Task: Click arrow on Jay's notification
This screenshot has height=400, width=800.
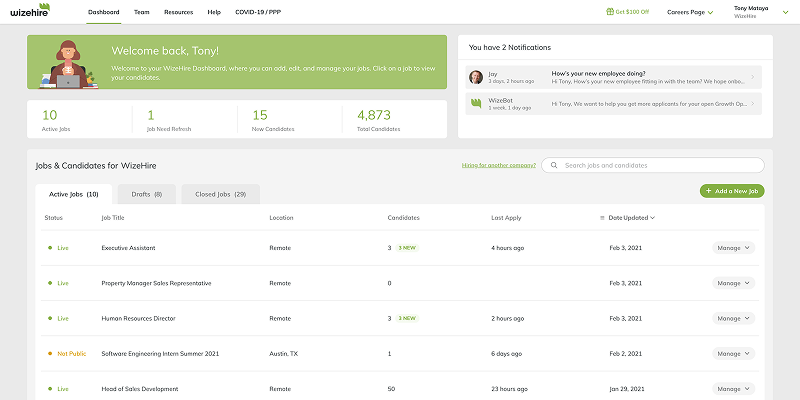Action: pyautogui.click(x=753, y=77)
